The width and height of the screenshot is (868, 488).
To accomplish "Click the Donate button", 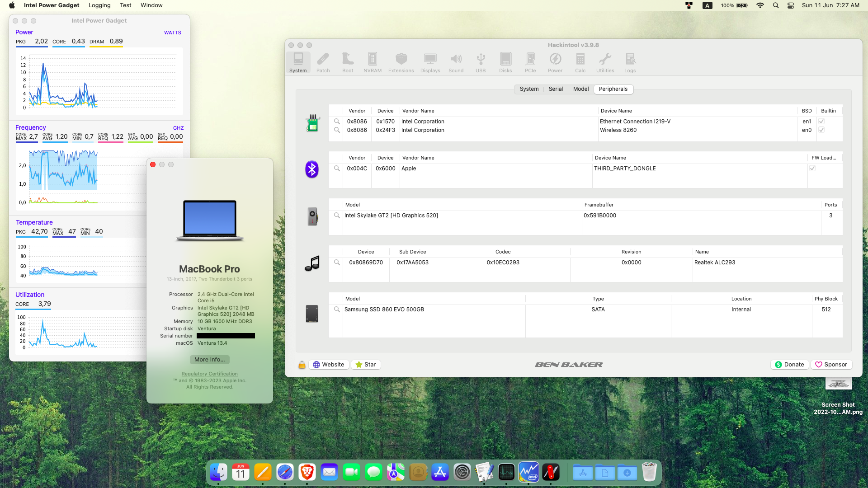I will [789, 365].
